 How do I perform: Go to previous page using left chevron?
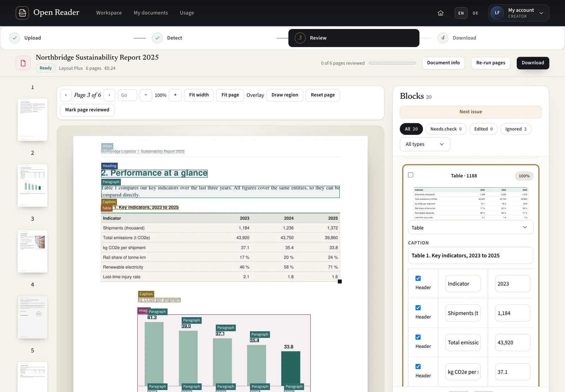pyautogui.click(x=66, y=95)
